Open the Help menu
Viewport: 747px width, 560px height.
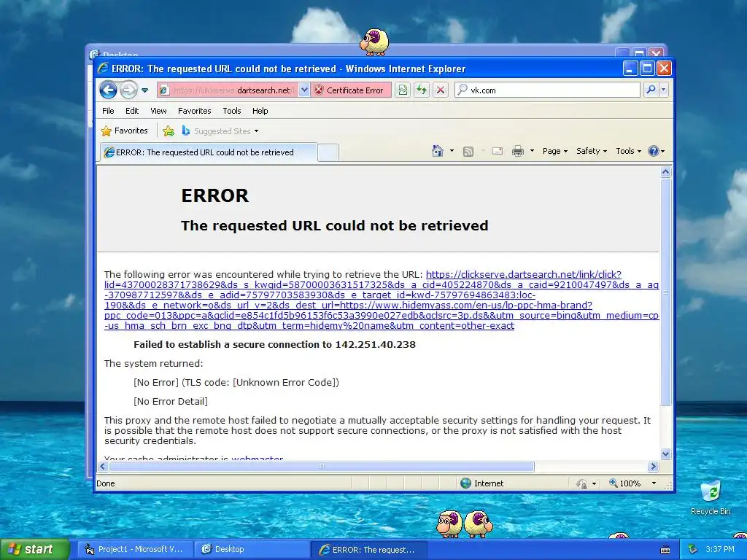[x=260, y=111]
